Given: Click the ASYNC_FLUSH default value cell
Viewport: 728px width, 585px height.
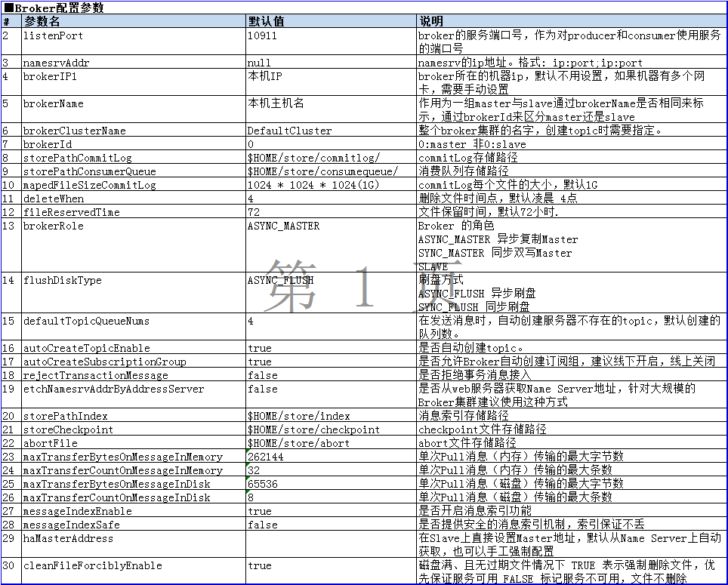Looking at the screenshot, I should (331, 293).
